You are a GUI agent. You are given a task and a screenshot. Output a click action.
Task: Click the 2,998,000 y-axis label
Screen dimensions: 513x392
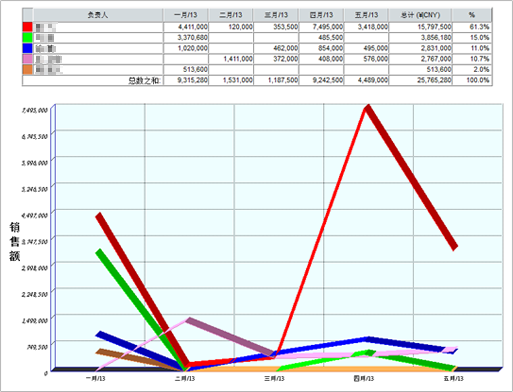(x=35, y=268)
